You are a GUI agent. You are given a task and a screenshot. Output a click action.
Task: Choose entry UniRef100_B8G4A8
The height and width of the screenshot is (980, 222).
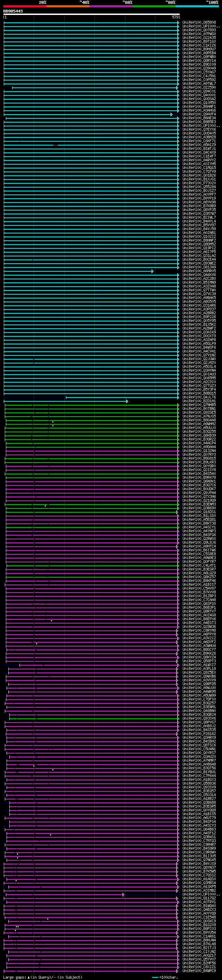[x=199, y=420]
